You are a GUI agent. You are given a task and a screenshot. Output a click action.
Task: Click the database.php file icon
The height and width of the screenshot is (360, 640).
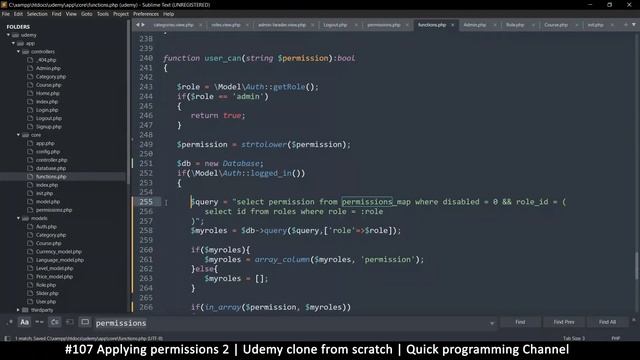pyautogui.click(x=30, y=168)
